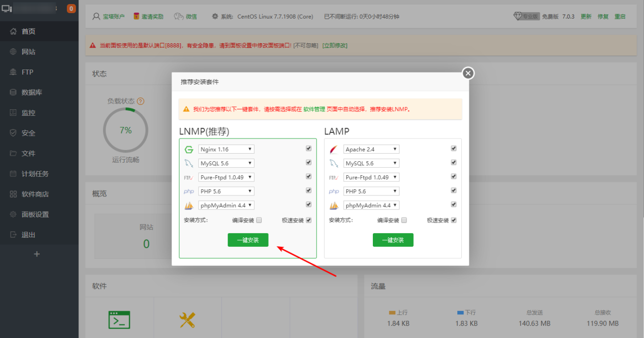The image size is (644, 338).
Task: Click the 修复 repair link
Action: pos(603,17)
